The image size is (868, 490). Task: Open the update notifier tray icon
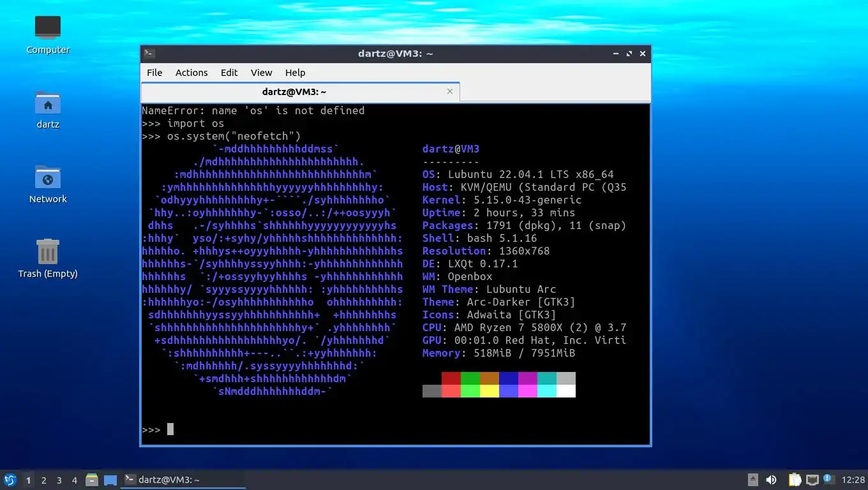coord(828,479)
